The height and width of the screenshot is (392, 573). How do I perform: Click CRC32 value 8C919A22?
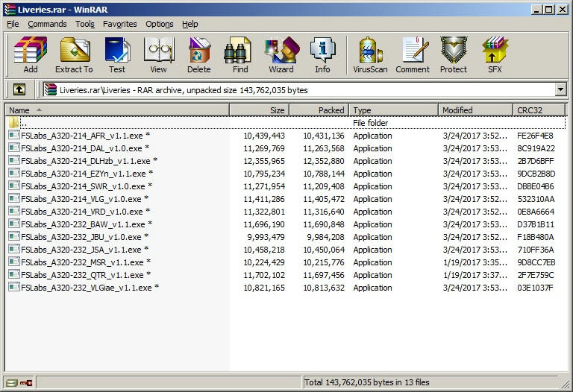(536, 148)
